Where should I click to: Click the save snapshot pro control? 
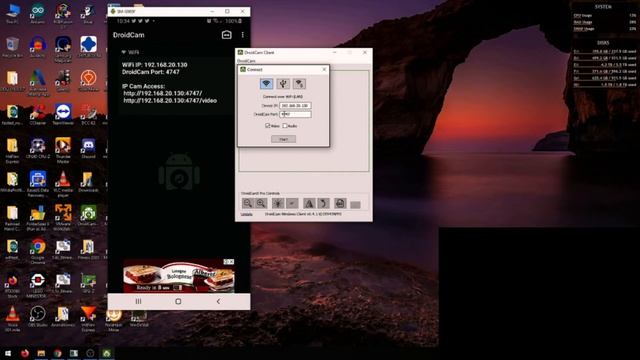pyautogui.click(x=340, y=203)
